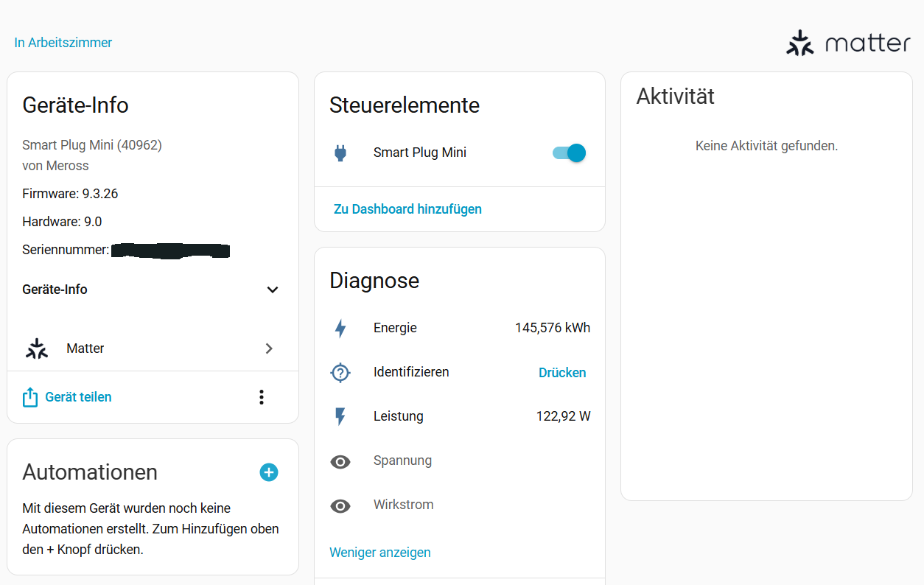924x585 pixels.
Task: Open the In Arbeitszimmer area link
Action: [x=63, y=43]
